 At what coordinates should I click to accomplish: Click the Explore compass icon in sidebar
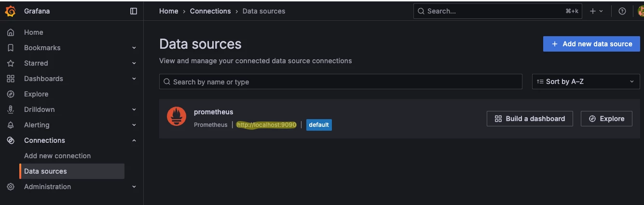pyautogui.click(x=11, y=94)
